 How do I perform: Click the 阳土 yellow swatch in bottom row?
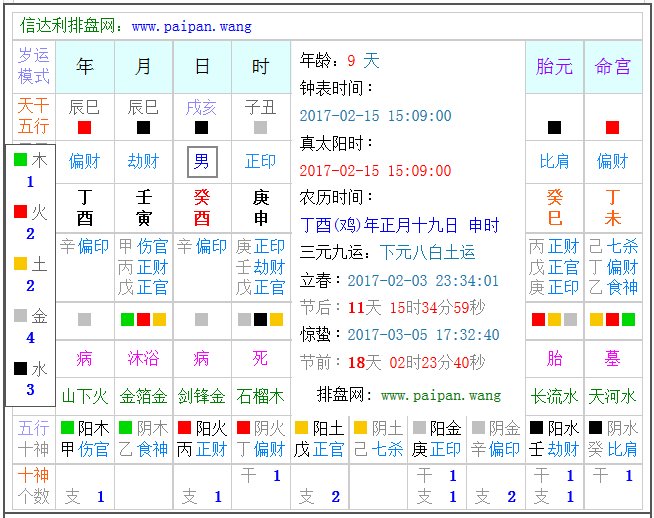click(x=301, y=427)
